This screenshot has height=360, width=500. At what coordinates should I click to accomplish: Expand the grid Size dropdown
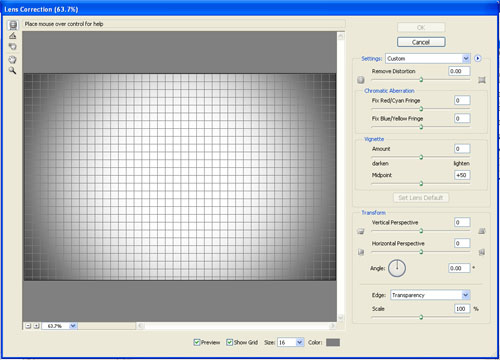click(x=290, y=342)
